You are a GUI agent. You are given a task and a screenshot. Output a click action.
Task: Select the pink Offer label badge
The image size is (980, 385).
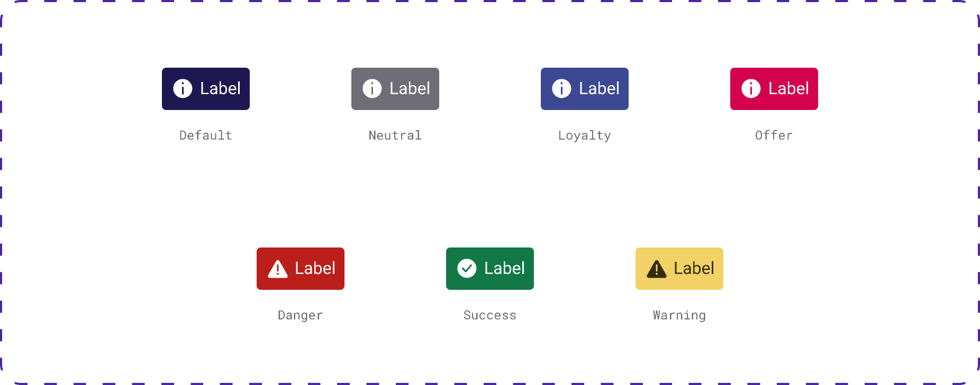(774, 89)
